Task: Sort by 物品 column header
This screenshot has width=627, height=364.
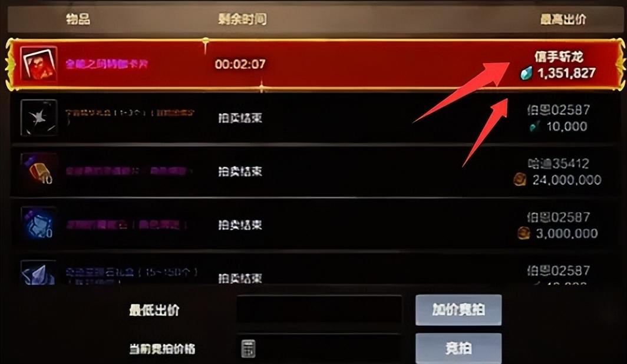Action: click(x=78, y=19)
